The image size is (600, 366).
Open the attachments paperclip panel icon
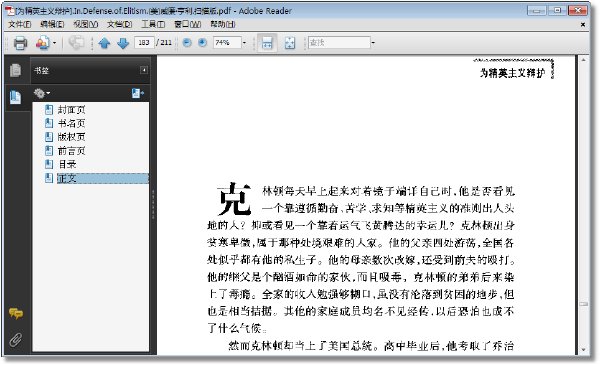pyautogui.click(x=16, y=340)
